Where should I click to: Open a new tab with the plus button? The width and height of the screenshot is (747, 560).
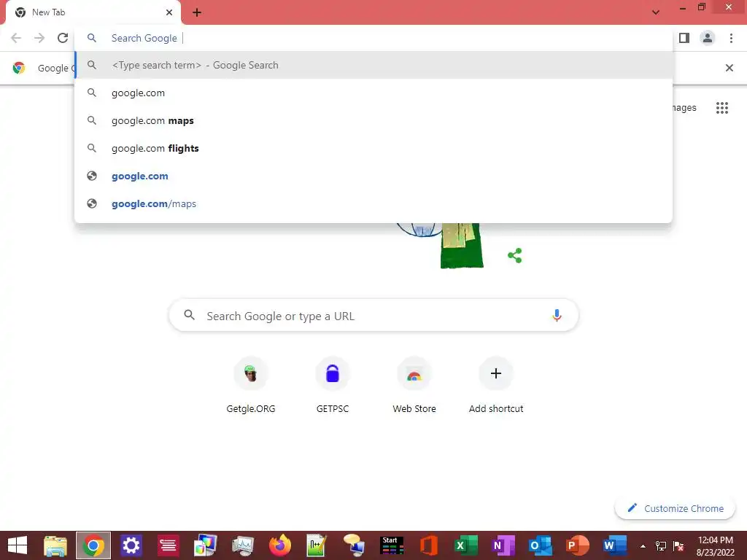(x=197, y=12)
